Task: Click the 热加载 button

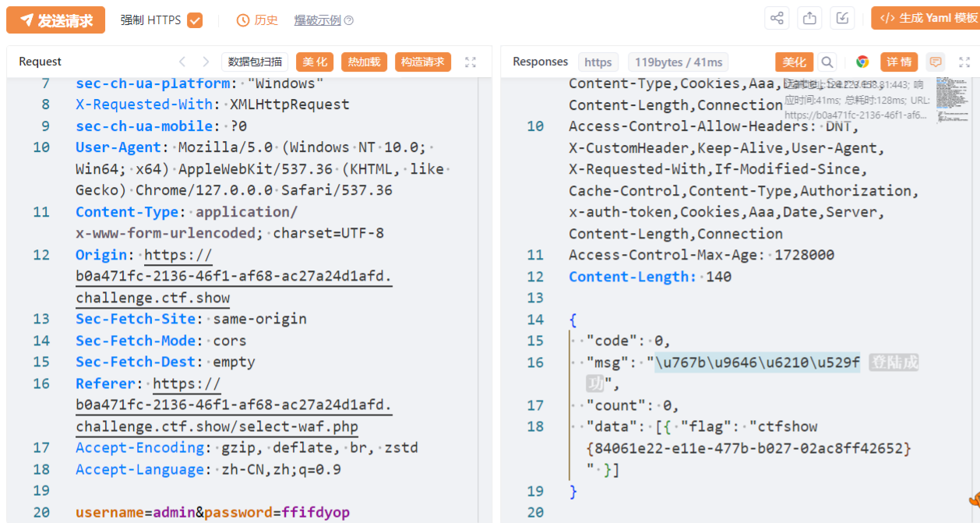Action: 364,62
